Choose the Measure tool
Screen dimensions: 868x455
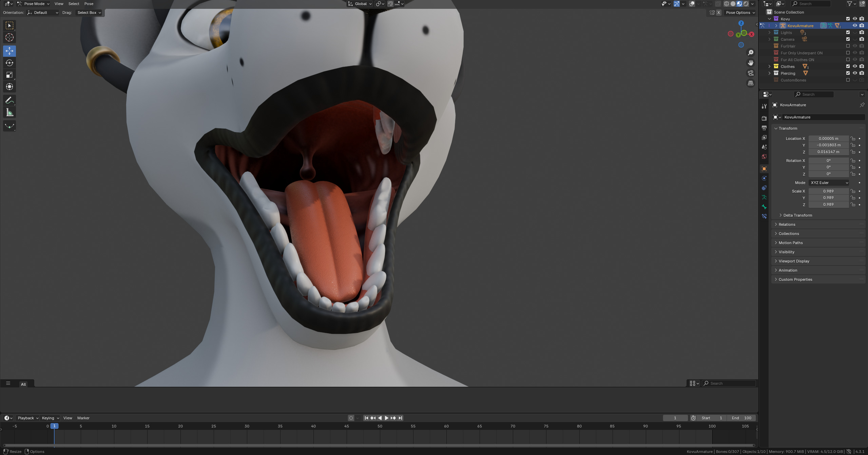click(9, 112)
